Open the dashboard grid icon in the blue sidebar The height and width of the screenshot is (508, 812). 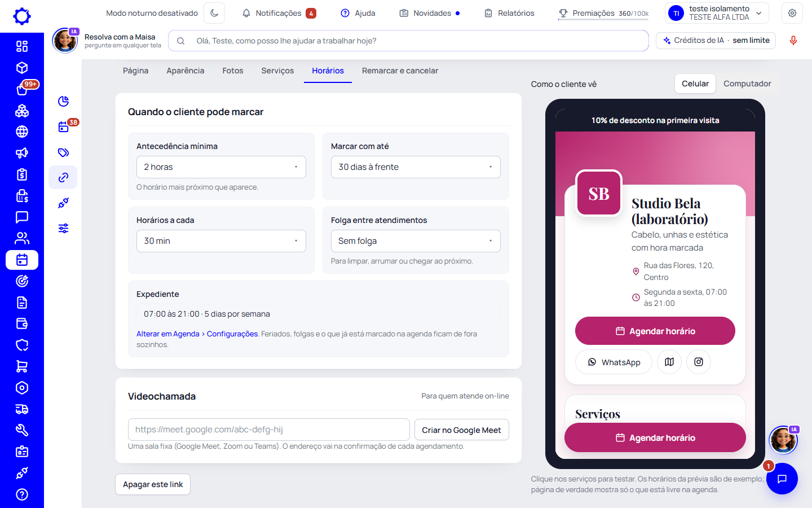click(22, 46)
